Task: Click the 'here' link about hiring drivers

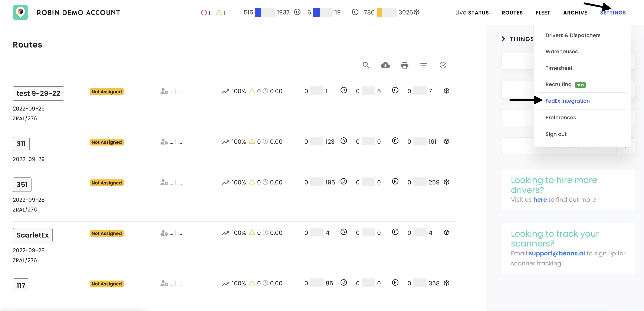Action: [540, 200]
